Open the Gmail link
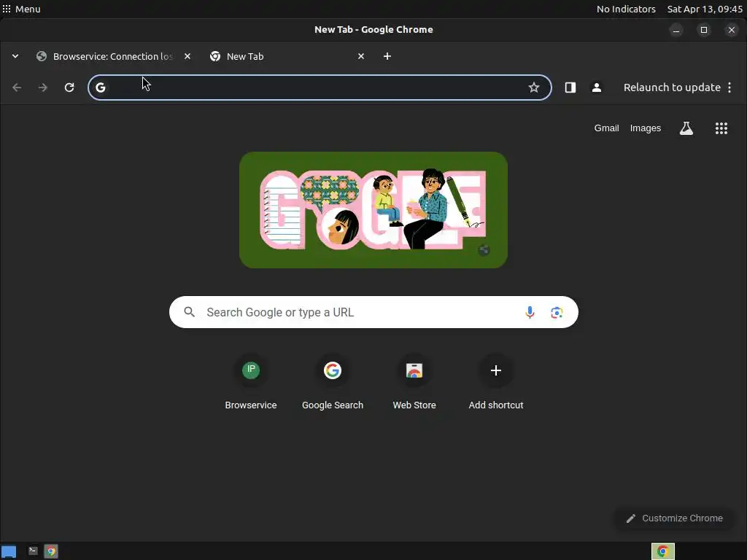The width and height of the screenshot is (747, 560). 606,128
